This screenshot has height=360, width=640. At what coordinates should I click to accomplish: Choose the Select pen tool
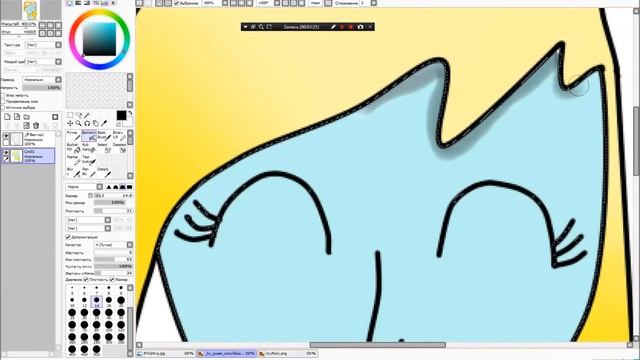coord(104,148)
